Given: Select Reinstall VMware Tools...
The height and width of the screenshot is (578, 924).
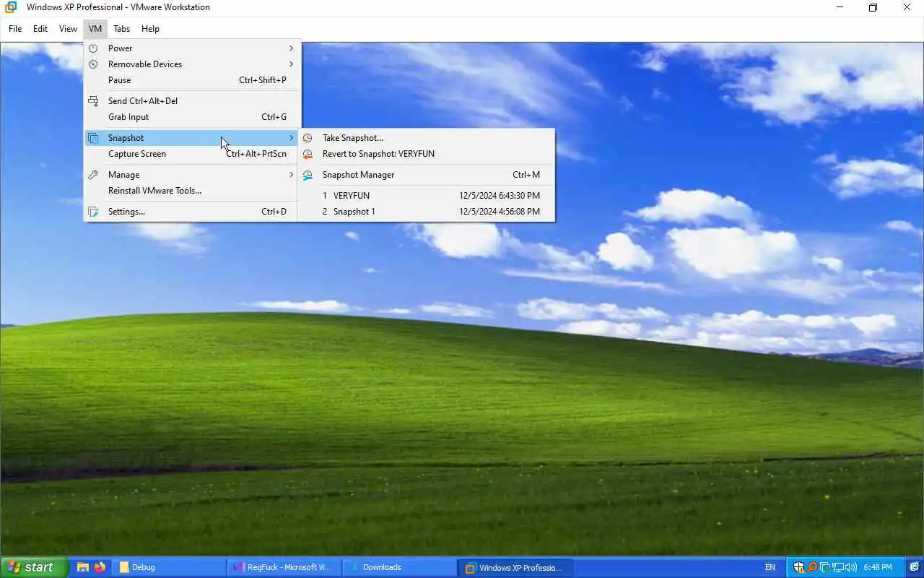Looking at the screenshot, I should point(192,191).
